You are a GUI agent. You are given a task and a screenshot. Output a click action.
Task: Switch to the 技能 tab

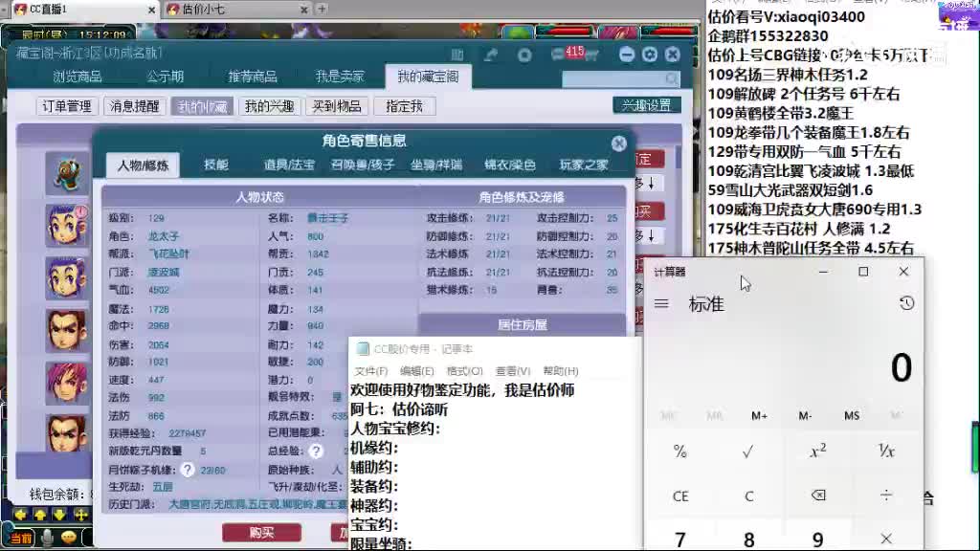(x=216, y=165)
